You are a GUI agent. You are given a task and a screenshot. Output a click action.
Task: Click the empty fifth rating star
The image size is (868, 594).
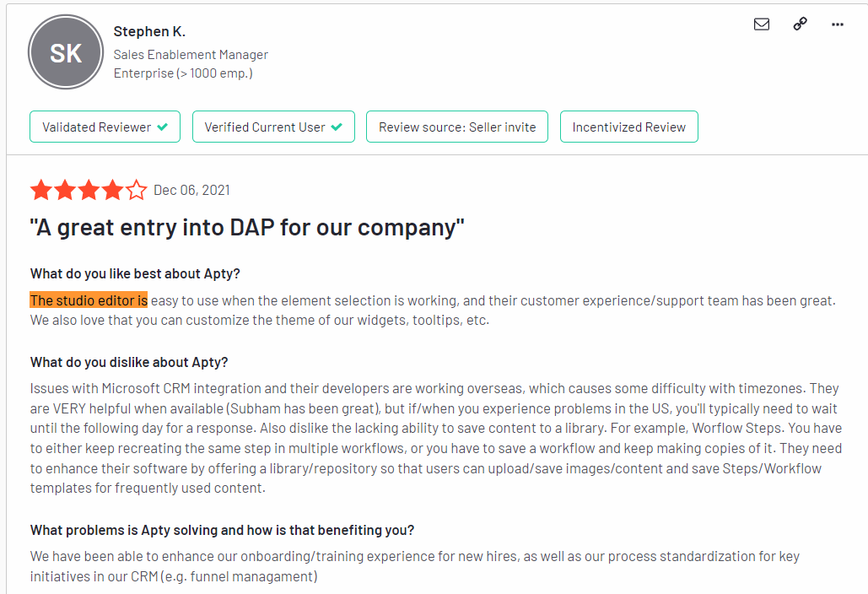pos(136,190)
